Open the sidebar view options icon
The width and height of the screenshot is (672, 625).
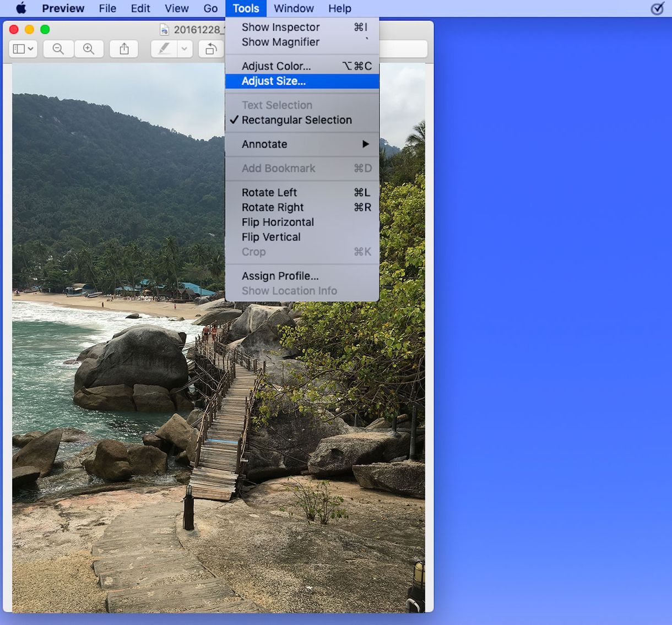click(x=18, y=48)
